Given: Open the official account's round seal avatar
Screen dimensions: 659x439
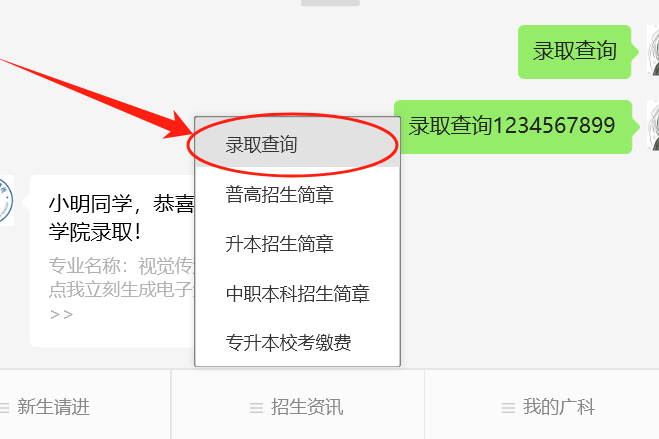Looking at the screenshot, I should [x=6, y=200].
